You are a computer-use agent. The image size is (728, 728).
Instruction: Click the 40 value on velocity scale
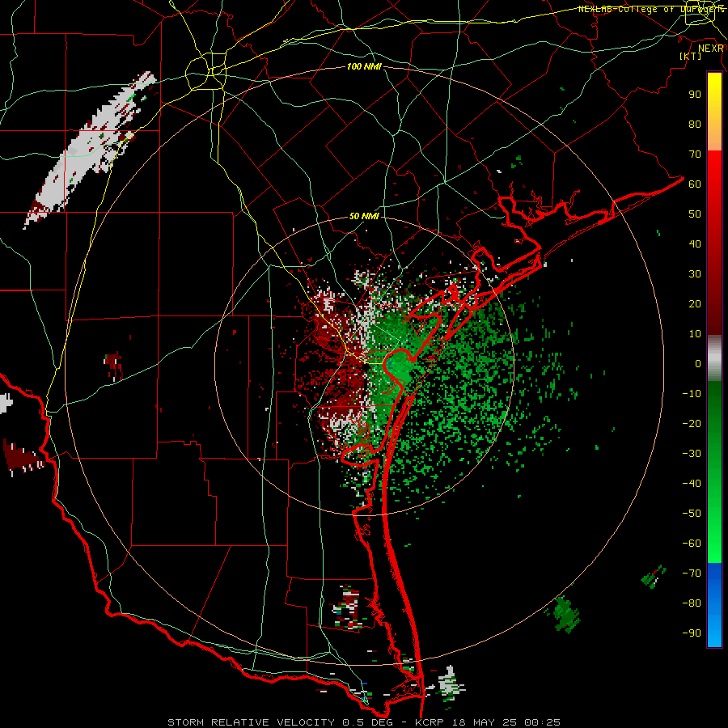(695, 243)
